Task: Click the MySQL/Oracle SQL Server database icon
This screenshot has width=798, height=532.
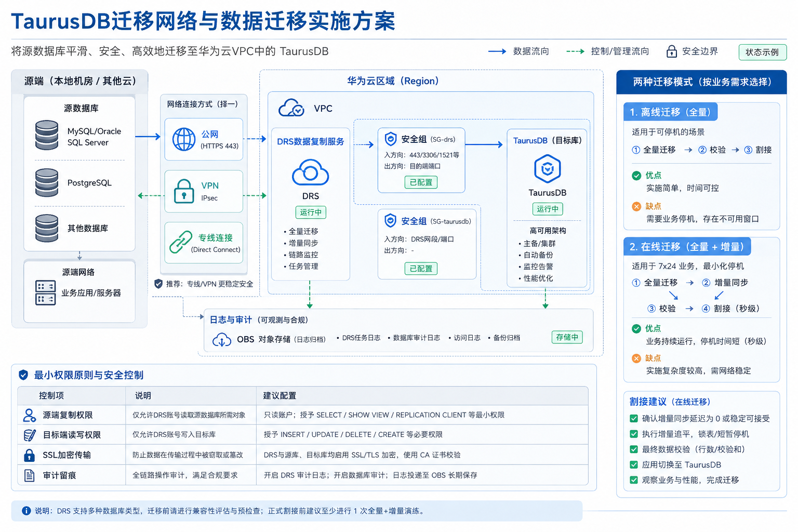Action: 47,135
